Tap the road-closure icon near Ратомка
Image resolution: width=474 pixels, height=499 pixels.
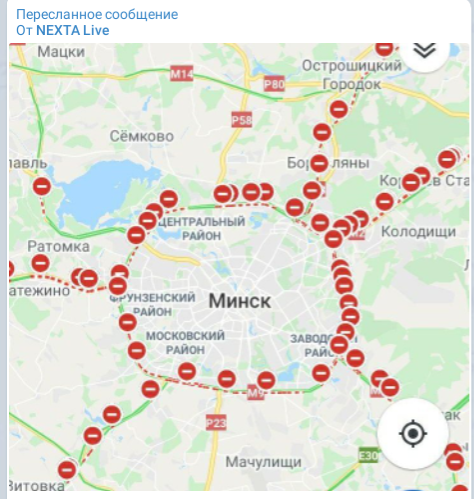click(x=41, y=263)
